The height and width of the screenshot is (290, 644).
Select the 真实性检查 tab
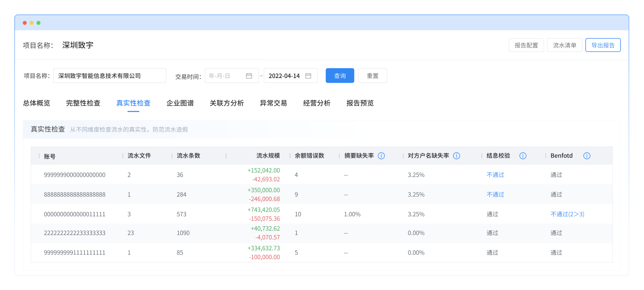pos(133,103)
